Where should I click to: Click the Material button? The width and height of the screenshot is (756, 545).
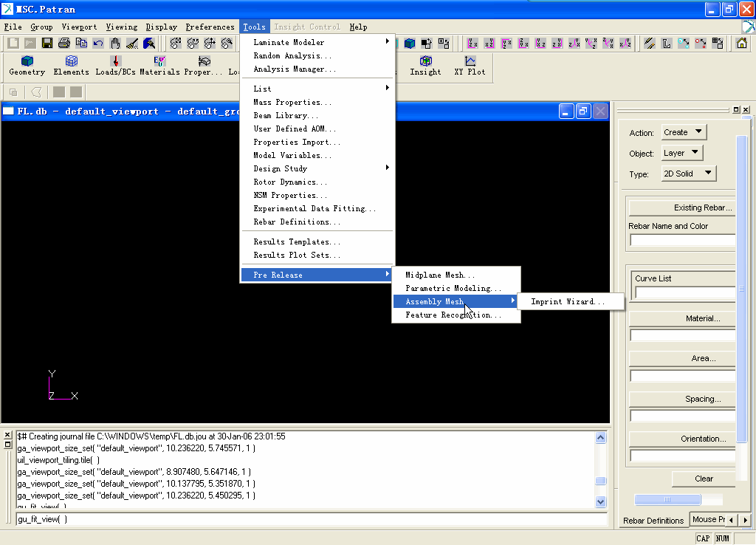[x=682, y=318]
